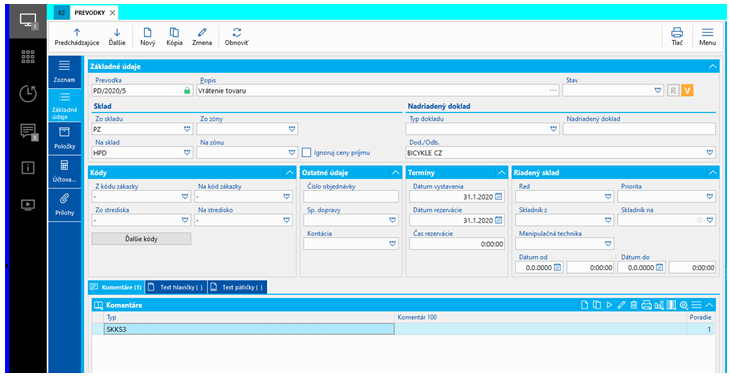Viewport: 730px width, 383px height.
Task: Open columns setup icon in Komentáre toolbar
Action: click(671, 305)
